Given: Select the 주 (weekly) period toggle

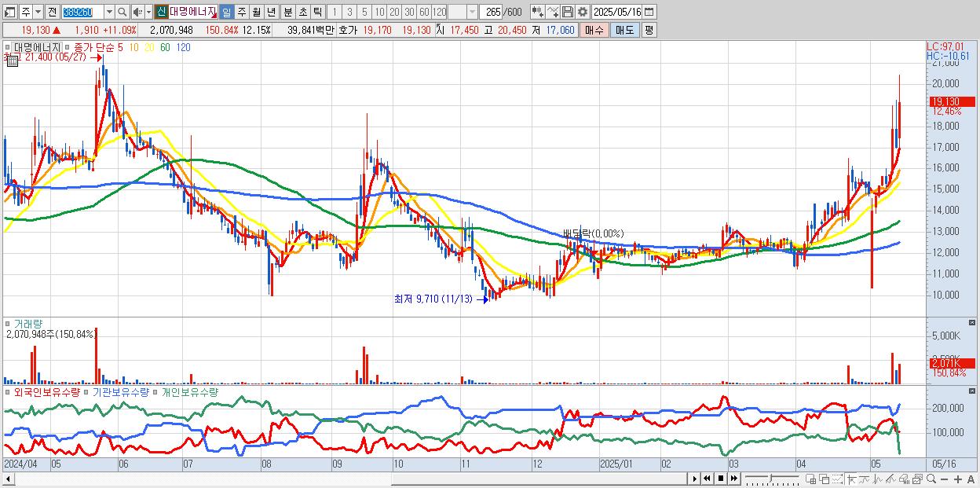Looking at the screenshot, I should pyautogui.click(x=241, y=12).
